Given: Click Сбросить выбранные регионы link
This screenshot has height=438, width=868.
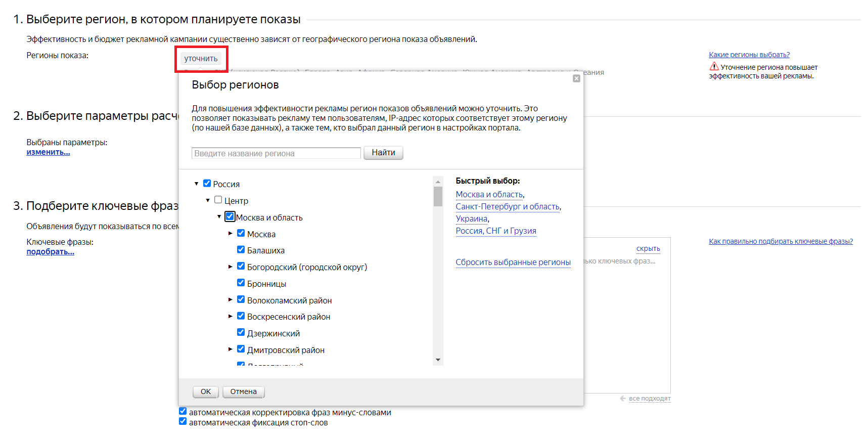Looking at the screenshot, I should (x=513, y=262).
